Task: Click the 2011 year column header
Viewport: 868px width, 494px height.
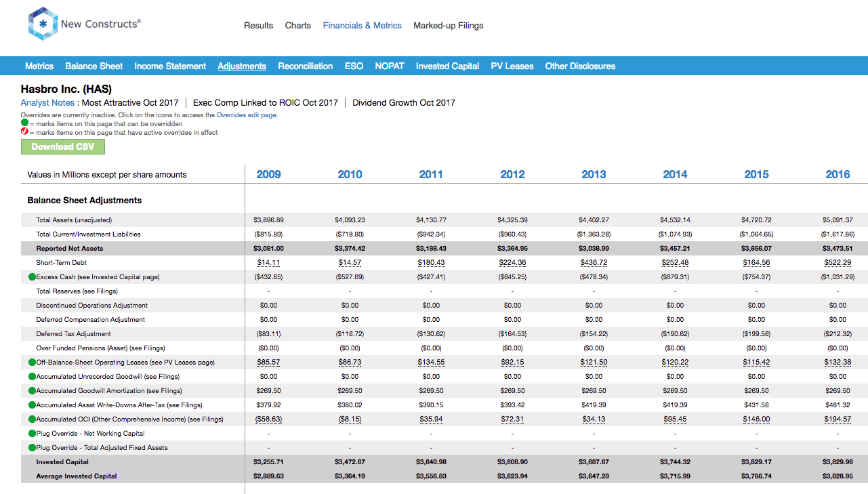Action: (x=431, y=175)
